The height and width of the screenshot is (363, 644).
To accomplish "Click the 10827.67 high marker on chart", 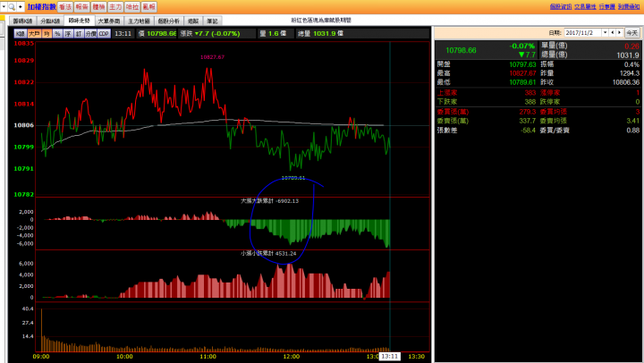I will point(212,57).
